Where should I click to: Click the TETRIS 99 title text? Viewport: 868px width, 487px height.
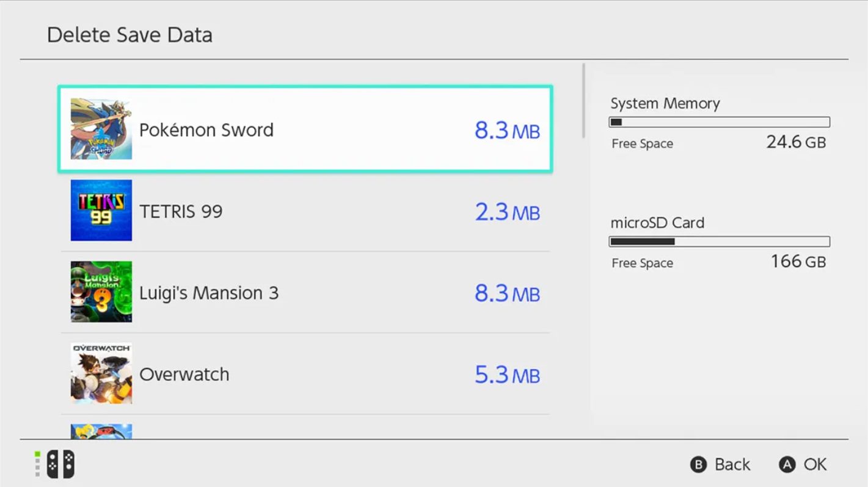point(181,212)
